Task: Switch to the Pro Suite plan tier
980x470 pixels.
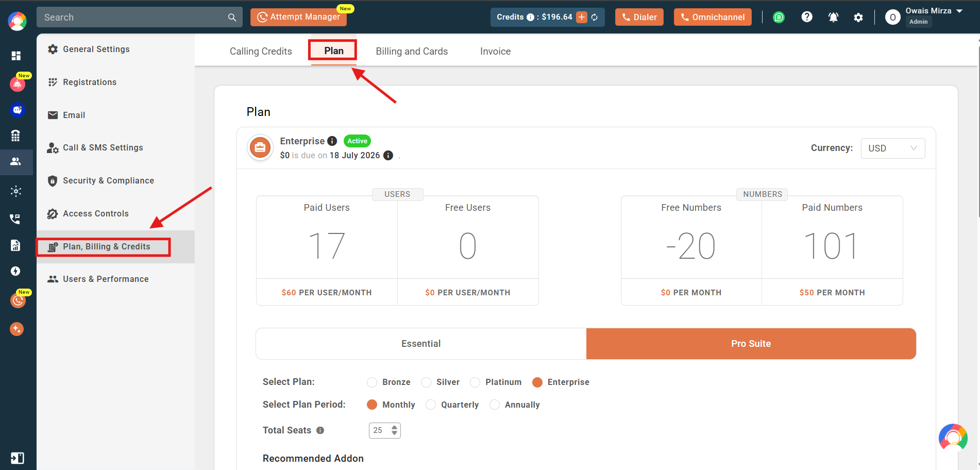Action: click(751, 344)
